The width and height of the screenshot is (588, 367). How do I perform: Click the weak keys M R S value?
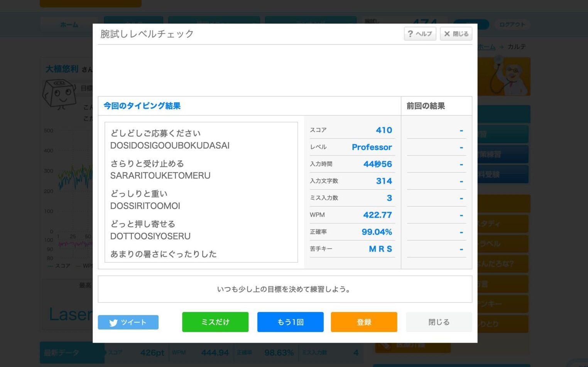(380, 249)
